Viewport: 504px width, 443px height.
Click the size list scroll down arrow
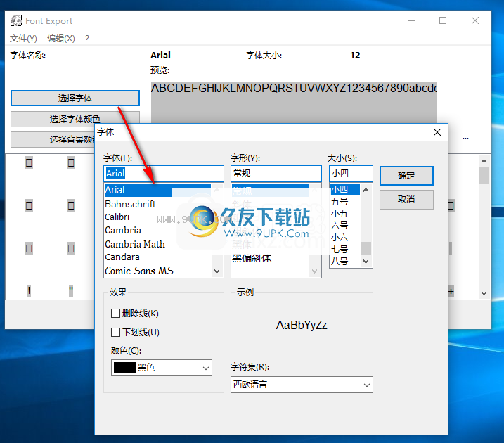click(x=366, y=262)
